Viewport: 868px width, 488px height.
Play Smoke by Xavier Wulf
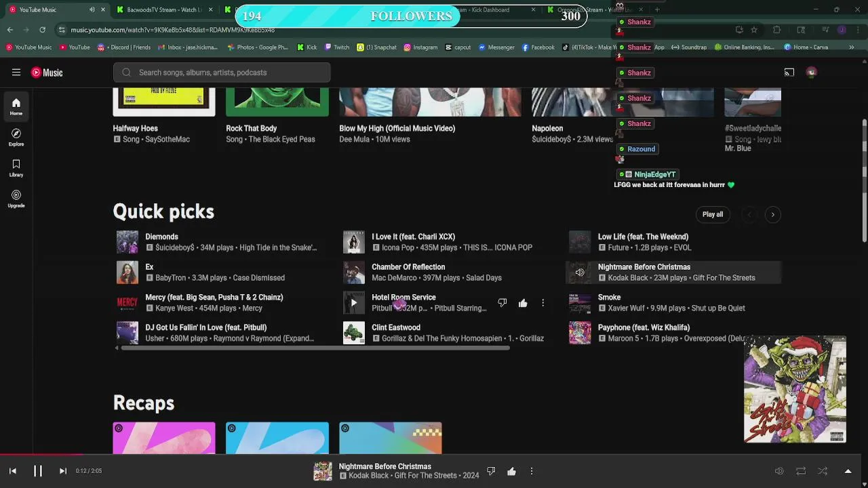pos(609,297)
